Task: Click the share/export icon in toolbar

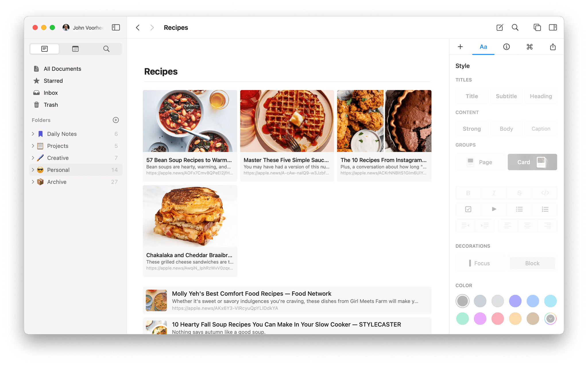Action: click(x=553, y=46)
